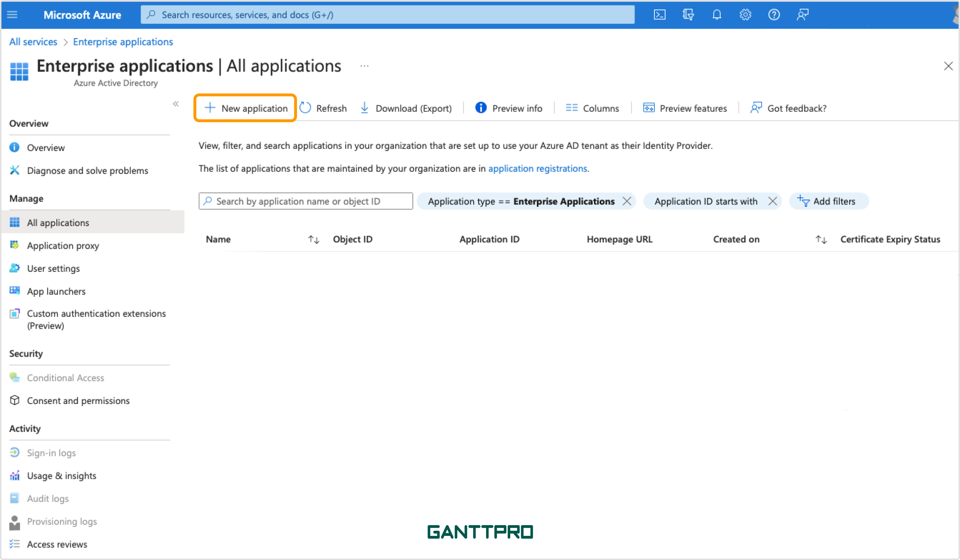
Task: Open the portal hamburger menu
Action: tap(13, 14)
